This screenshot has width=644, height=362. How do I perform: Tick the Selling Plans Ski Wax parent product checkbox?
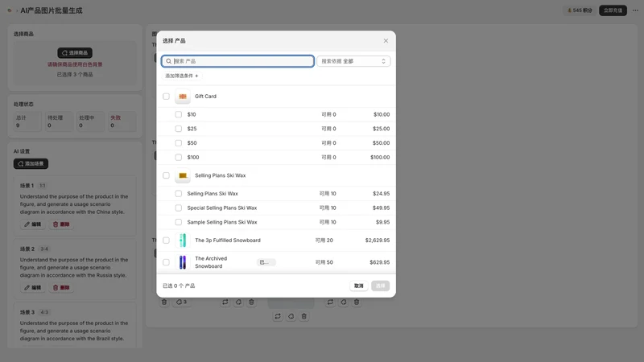(x=166, y=175)
